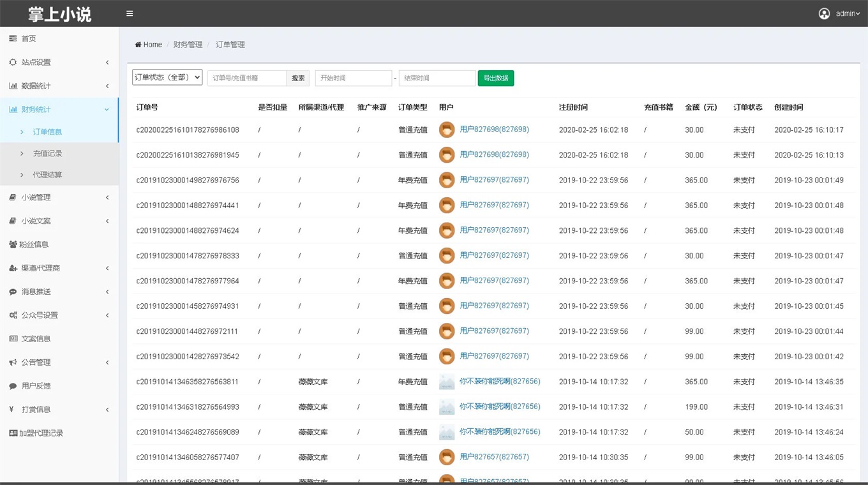868x485 pixels.
Task: Click the 用户反馈 comment icon
Action: 13,386
